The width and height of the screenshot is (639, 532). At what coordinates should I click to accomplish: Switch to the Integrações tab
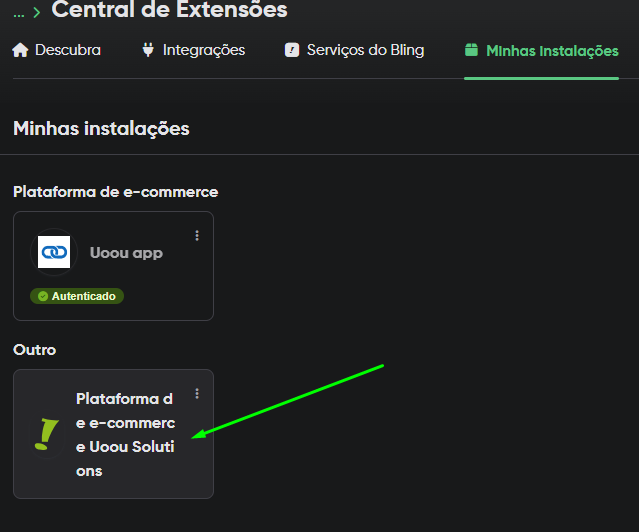(x=193, y=50)
